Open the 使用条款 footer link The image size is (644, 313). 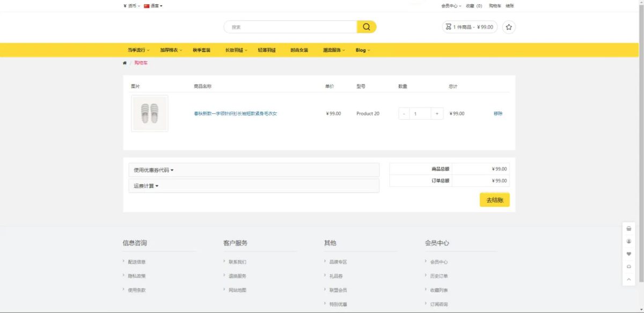(137, 290)
